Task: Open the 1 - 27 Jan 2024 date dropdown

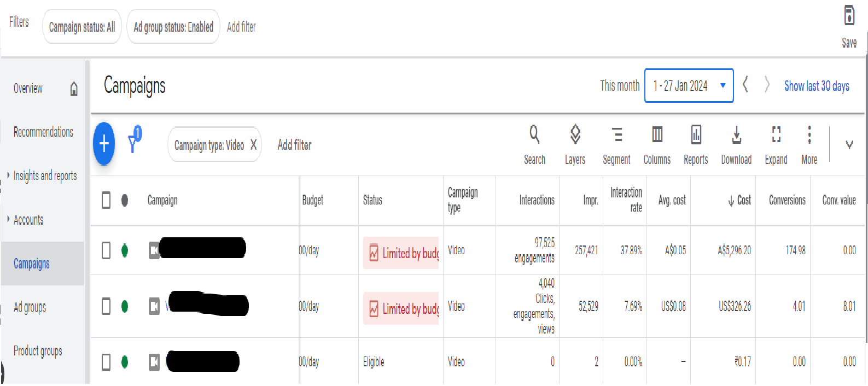Action: (x=689, y=86)
